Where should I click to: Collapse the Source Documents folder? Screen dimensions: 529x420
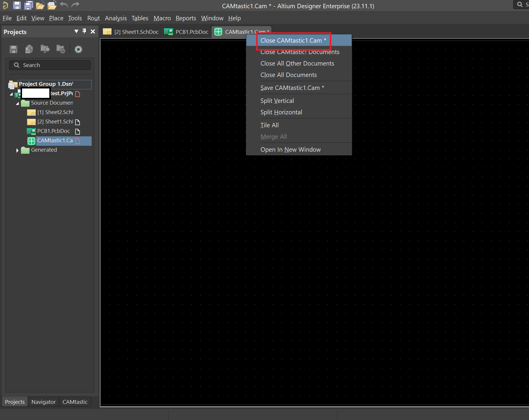point(17,103)
